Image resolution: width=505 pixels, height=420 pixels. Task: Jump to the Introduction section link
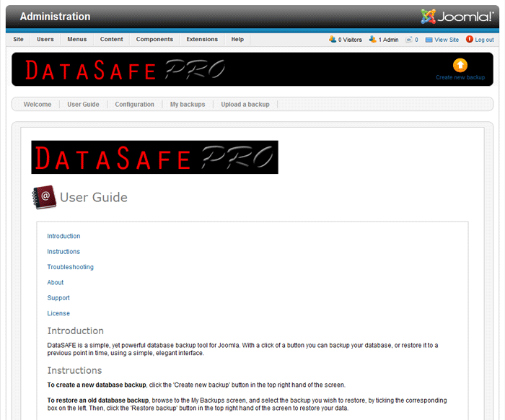coord(63,236)
